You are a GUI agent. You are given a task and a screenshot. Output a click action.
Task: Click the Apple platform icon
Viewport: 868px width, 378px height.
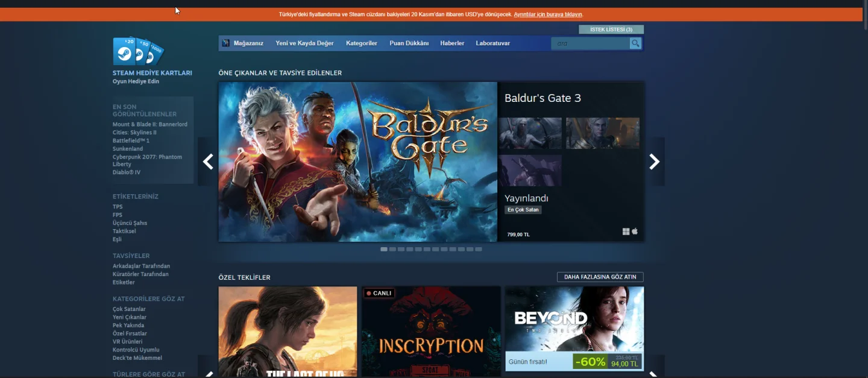tap(635, 232)
